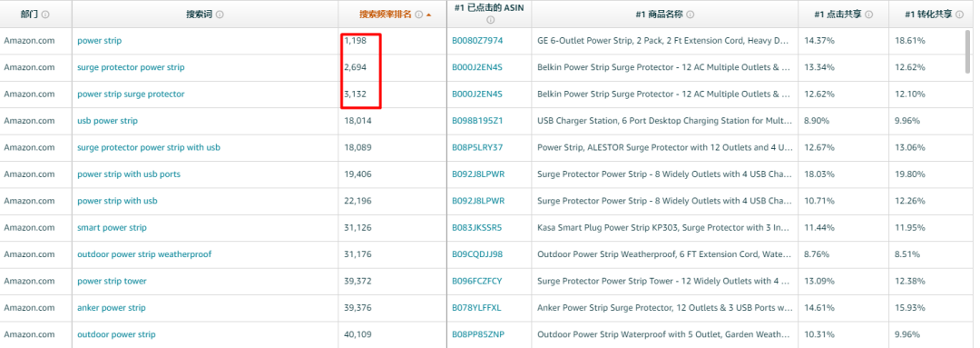Open ASIN B08PP85ZNP link
The width and height of the screenshot is (980, 348).
(478, 334)
